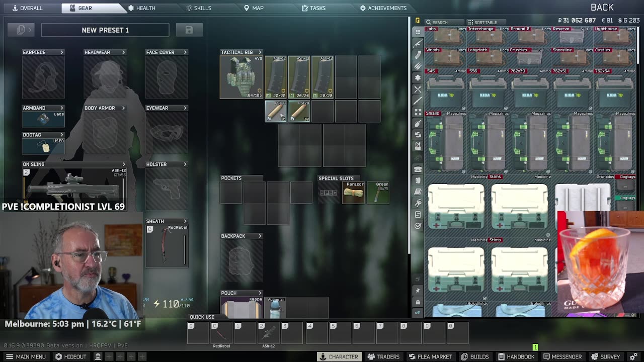Switch to the Overall tab

point(28,8)
